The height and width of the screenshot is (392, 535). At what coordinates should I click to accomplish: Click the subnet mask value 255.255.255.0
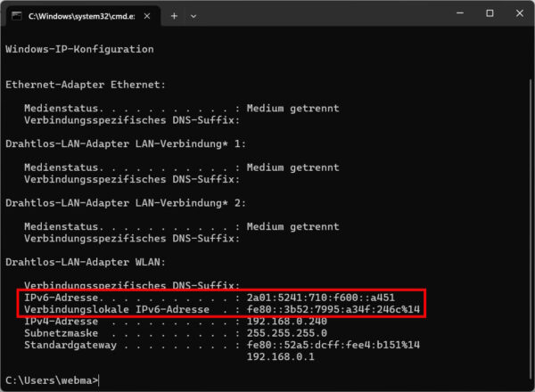click(286, 332)
